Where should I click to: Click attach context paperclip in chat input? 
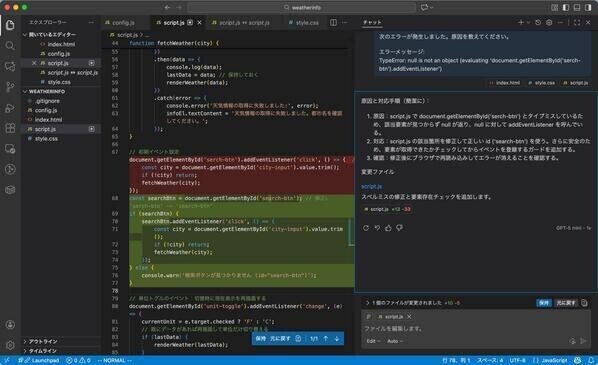(368, 317)
